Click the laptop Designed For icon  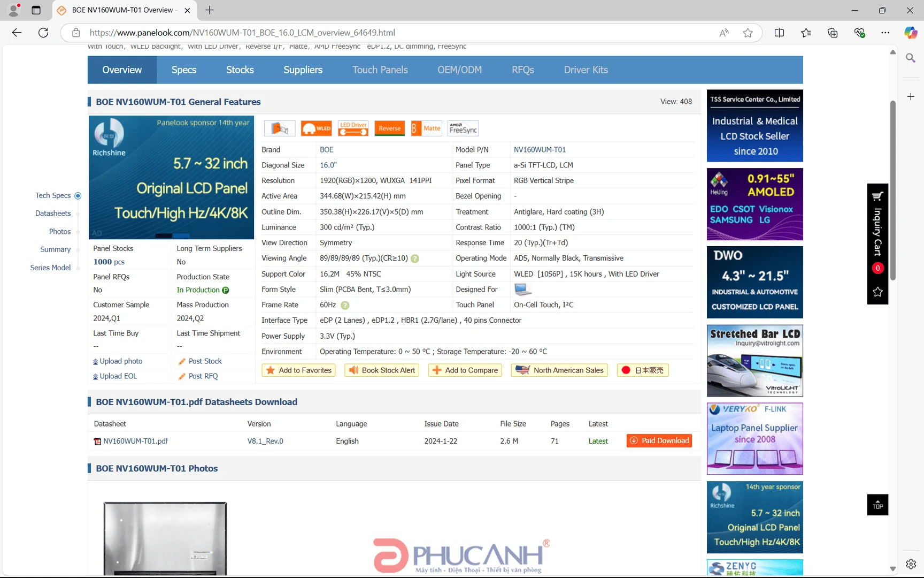click(x=522, y=290)
